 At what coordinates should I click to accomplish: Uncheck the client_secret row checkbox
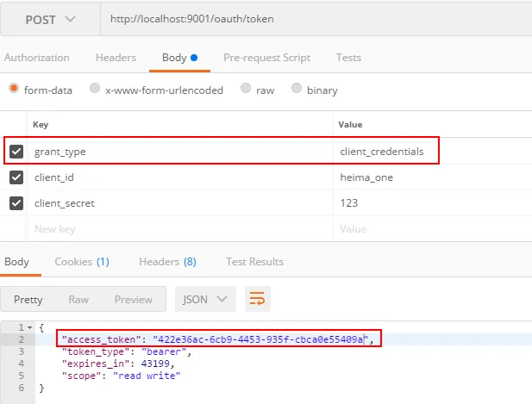pyautogui.click(x=16, y=203)
